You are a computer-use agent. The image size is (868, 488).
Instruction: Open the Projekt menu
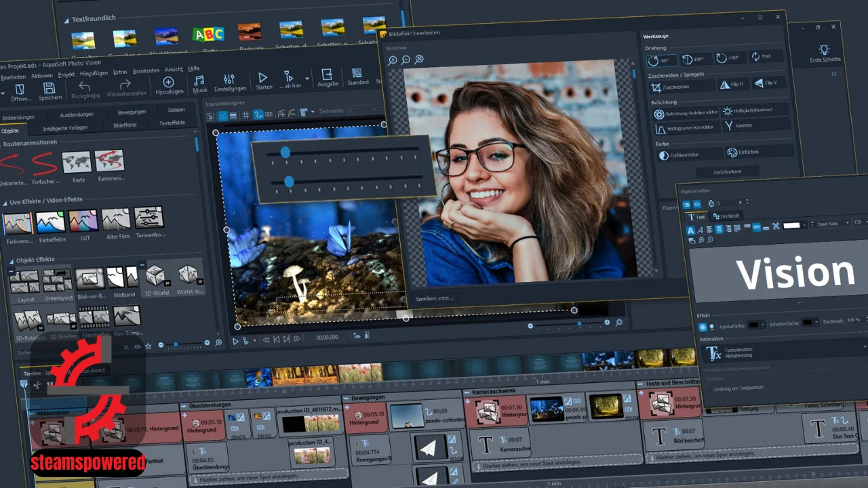[66, 75]
